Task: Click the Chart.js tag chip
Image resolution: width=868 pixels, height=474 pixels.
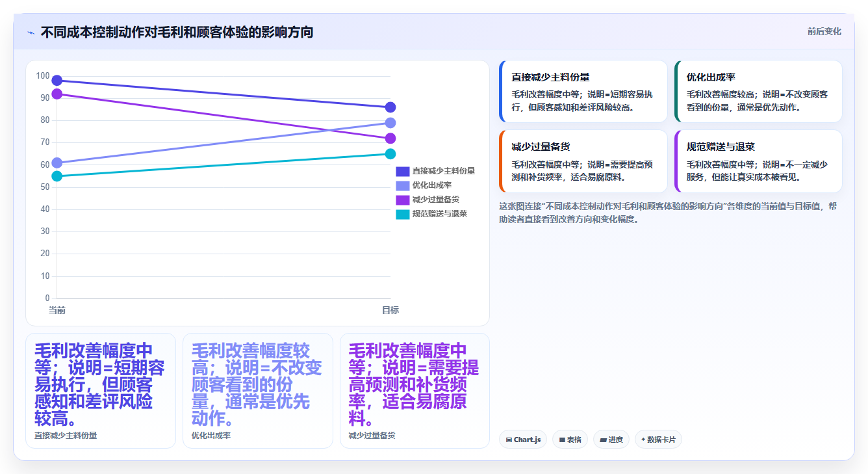Action: [x=523, y=440]
